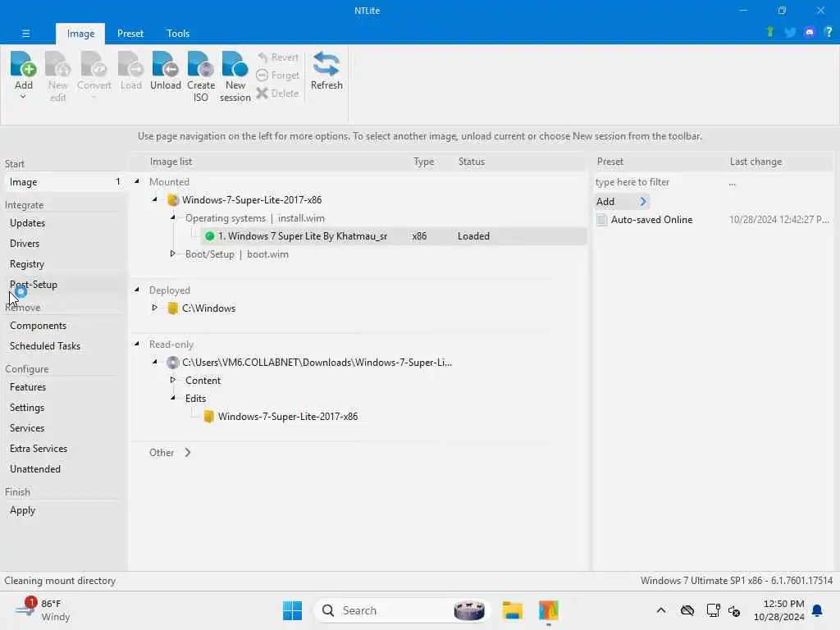Switch to the Image ribbon tab

[x=80, y=33]
